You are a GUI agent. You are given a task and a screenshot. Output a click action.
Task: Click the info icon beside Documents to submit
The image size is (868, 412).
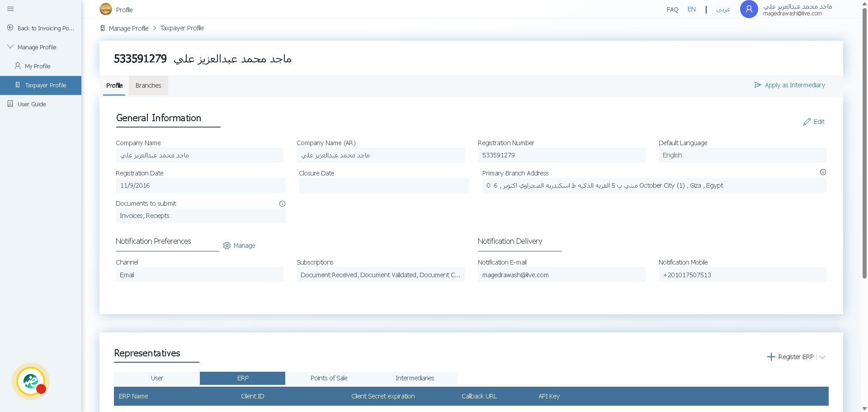(x=283, y=204)
